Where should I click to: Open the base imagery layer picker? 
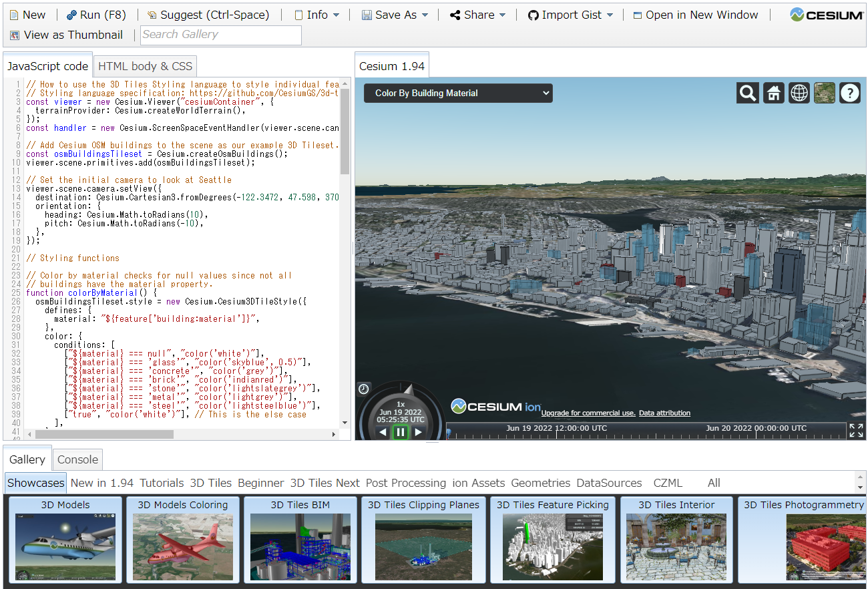pyautogui.click(x=824, y=93)
